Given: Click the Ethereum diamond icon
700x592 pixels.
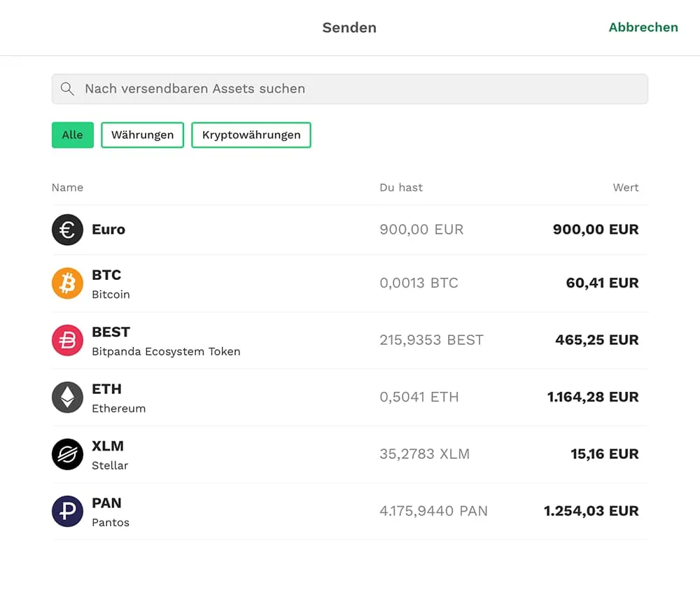Looking at the screenshot, I should [67, 397].
